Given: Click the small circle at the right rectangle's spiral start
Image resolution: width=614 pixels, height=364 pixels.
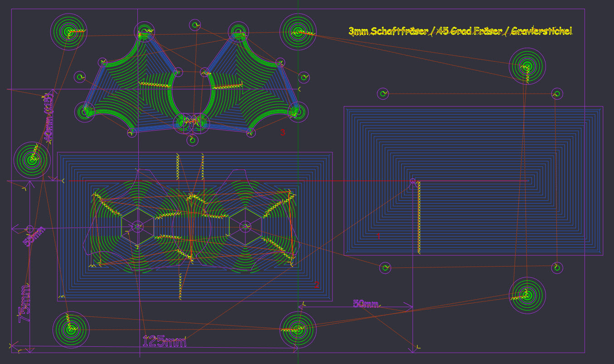Looking at the screenshot, I should pos(413,181).
